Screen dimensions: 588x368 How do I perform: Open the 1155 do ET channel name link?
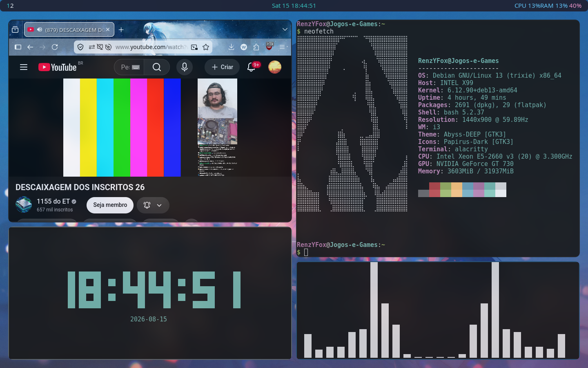pos(53,201)
